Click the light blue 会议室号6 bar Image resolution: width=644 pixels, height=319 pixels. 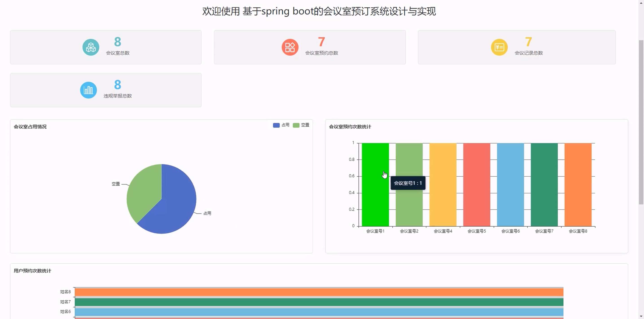[x=510, y=185]
